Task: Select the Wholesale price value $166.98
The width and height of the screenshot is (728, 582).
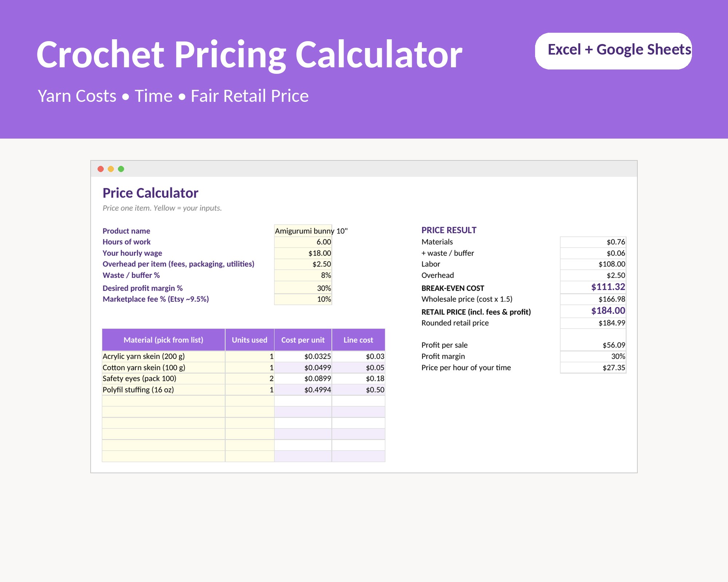Action: tap(593, 299)
